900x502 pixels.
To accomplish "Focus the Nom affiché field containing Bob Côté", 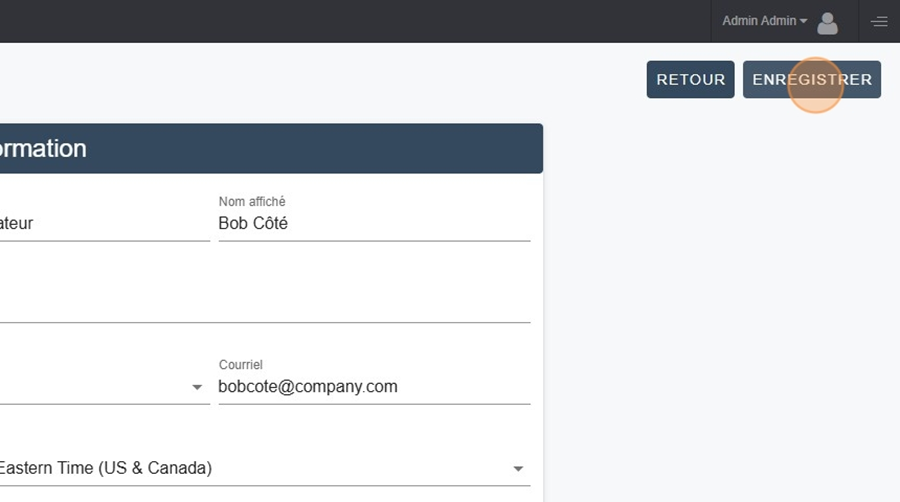I will (x=374, y=223).
